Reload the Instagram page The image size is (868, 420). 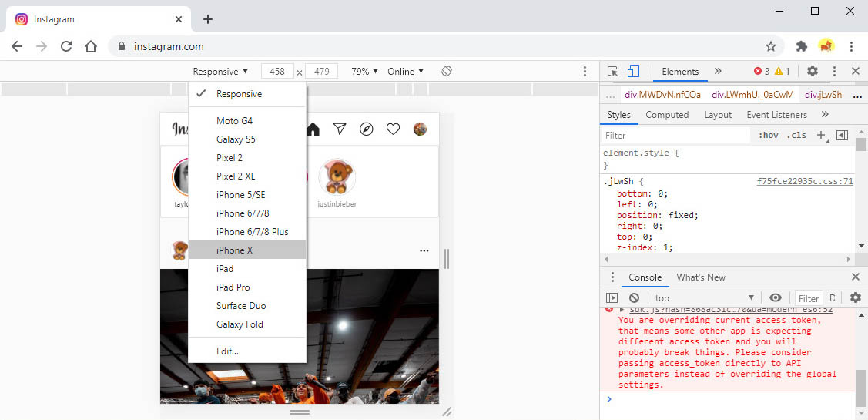pyautogui.click(x=66, y=46)
